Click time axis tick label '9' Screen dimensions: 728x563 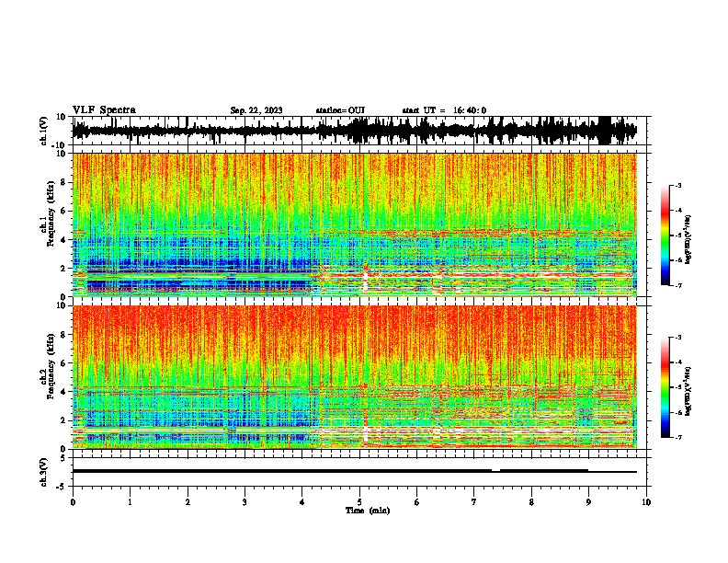(x=588, y=502)
